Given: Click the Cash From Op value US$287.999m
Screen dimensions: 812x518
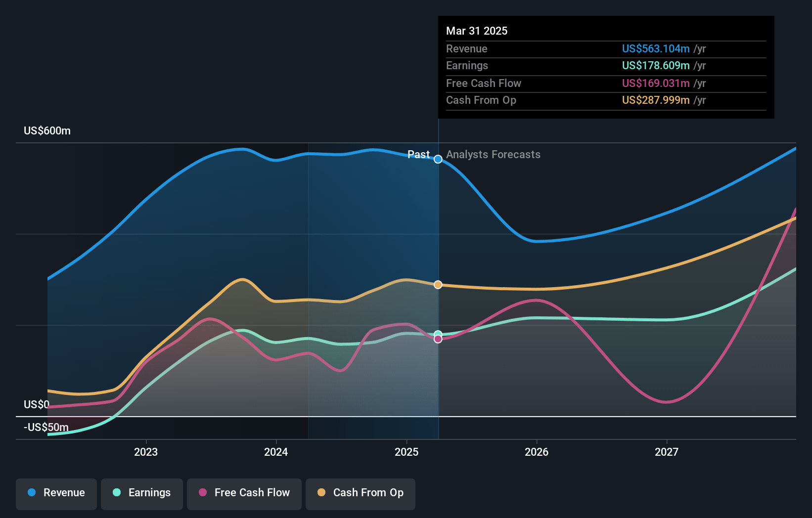Looking at the screenshot, I should (656, 100).
